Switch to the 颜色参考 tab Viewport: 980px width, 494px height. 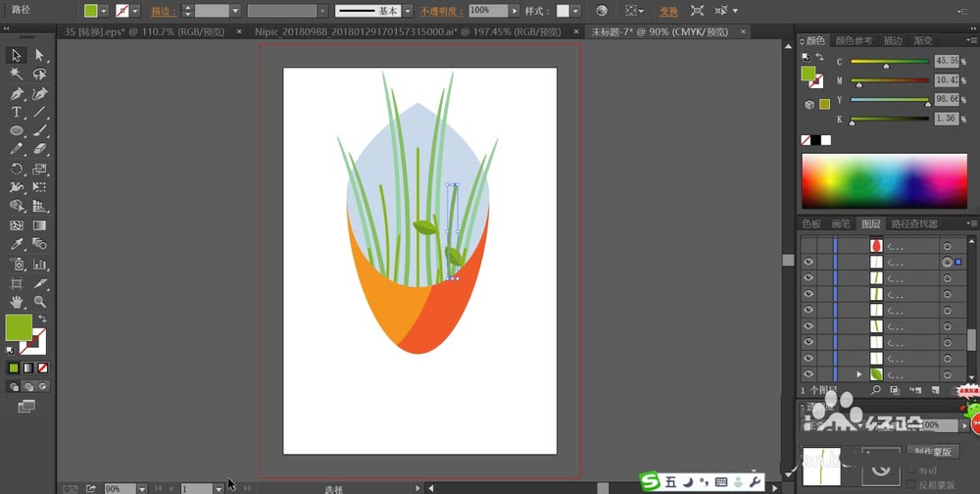click(854, 40)
